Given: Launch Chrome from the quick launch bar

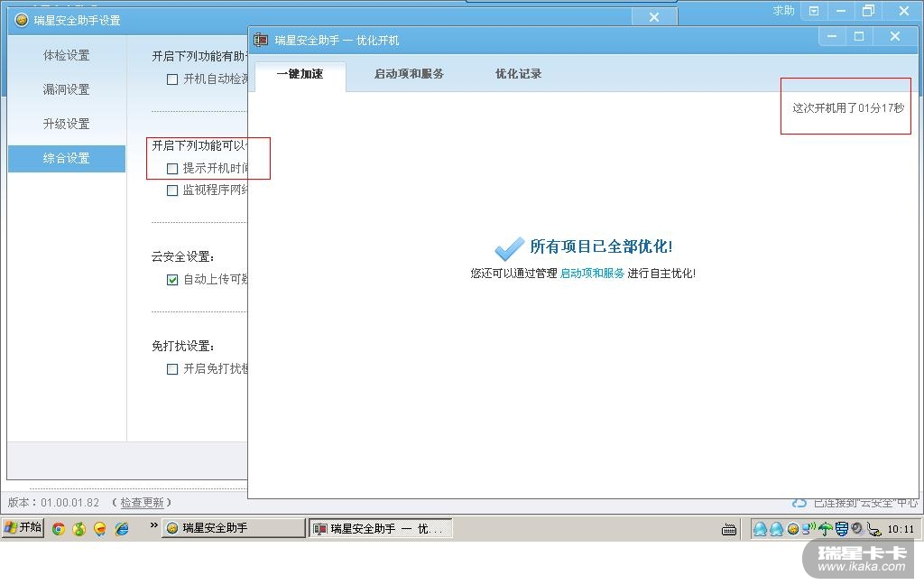Looking at the screenshot, I should click(x=59, y=528).
